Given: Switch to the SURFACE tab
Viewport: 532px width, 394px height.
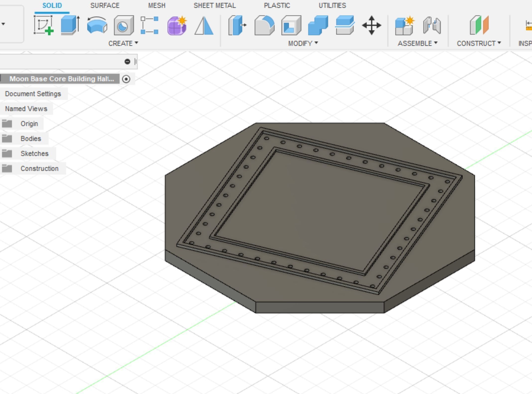Looking at the screenshot, I should (105, 5).
